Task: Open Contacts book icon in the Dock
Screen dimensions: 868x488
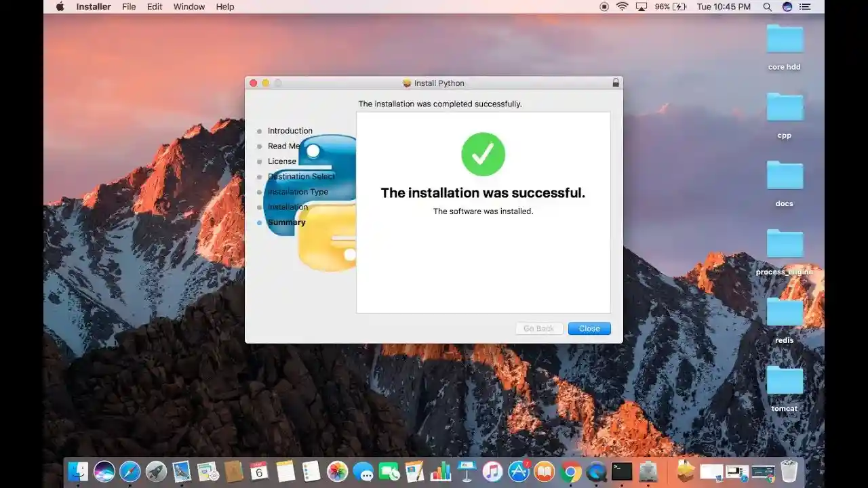Action: (x=234, y=471)
